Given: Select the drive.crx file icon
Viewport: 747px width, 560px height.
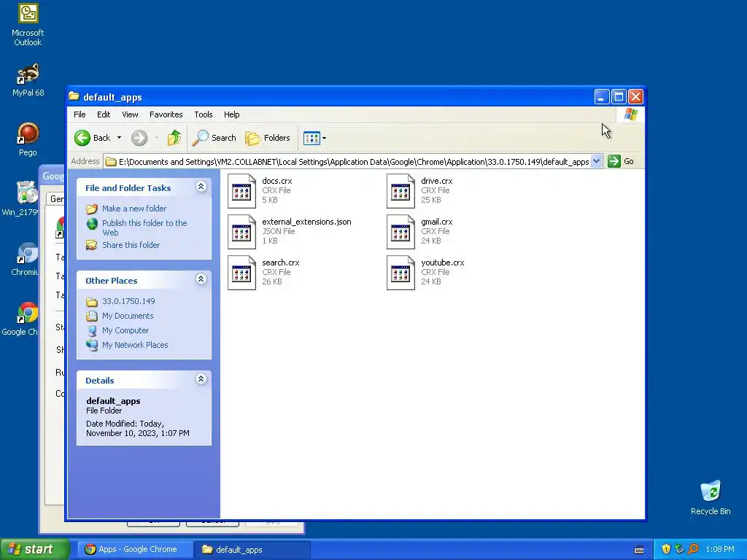Looking at the screenshot, I should [400, 191].
